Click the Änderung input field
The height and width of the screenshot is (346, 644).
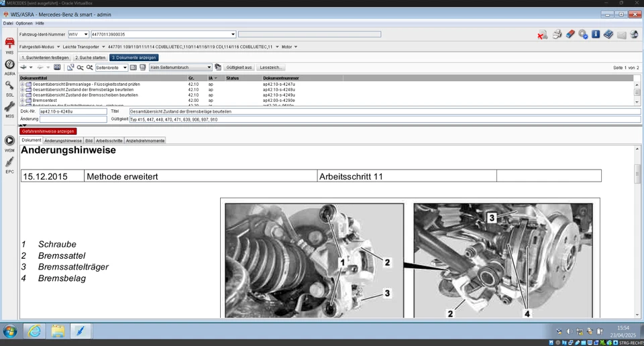point(73,119)
